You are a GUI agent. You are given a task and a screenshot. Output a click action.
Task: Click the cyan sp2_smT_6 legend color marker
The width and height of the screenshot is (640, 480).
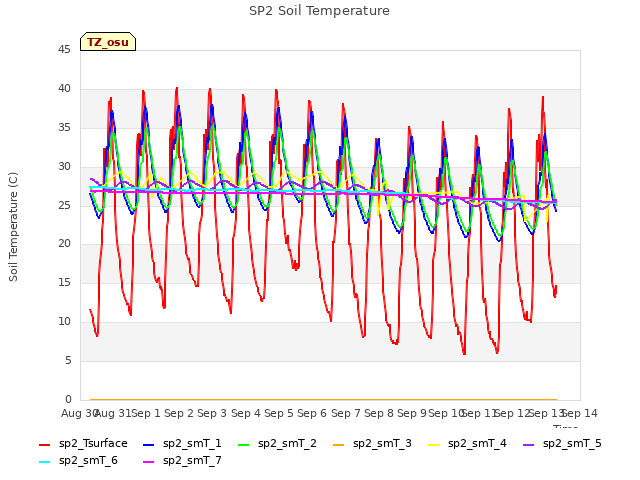(44, 462)
